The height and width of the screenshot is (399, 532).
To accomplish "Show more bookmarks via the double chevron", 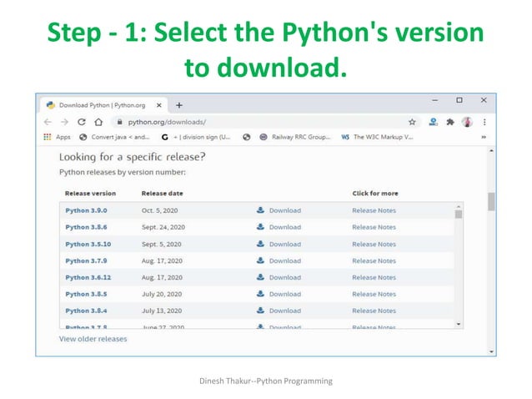I will click(484, 137).
